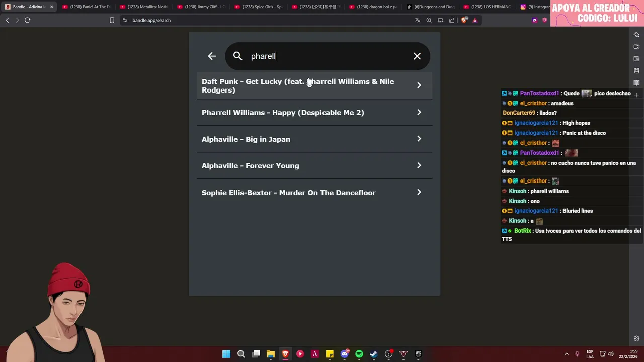This screenshot has width=644, height=362.
Task: Switch to Metallica YouTube tab
Action: pyautogui.click(x=144, y=7)
